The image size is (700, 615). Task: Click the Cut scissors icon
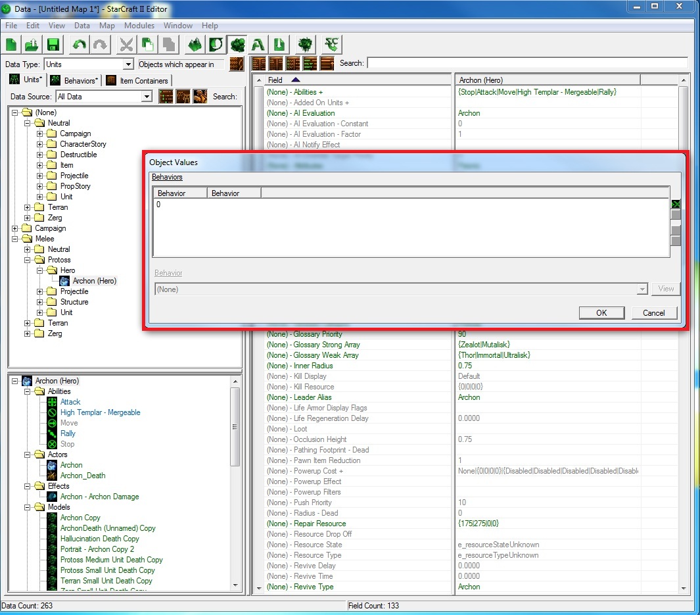tap(126, 45)
